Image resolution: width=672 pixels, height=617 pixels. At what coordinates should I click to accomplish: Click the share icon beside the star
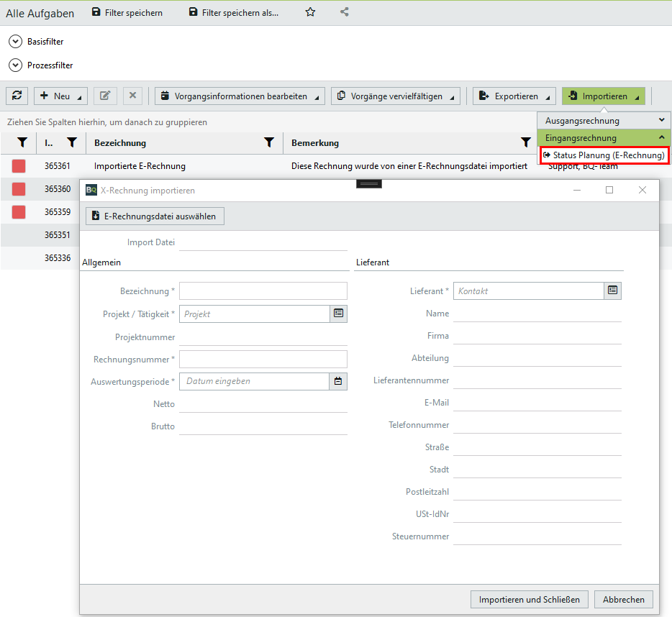345,12
